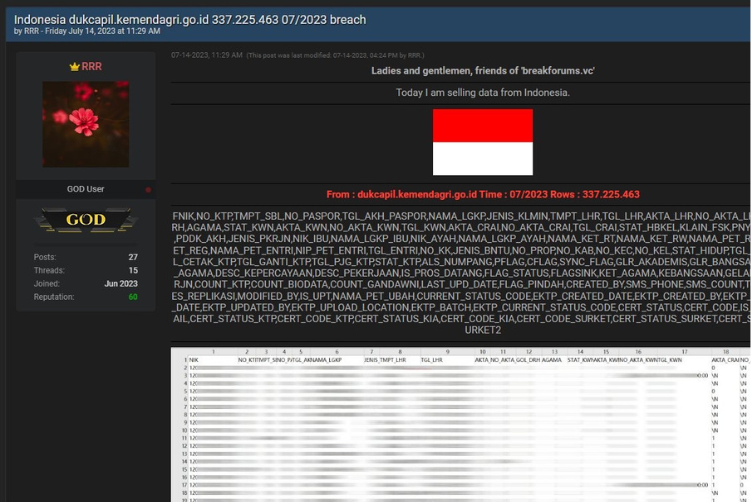The image size is (753, 502).
Task: Click the AGAMA column header in spreadsheet
Action: pyautogui.click(x=551, y=359)
